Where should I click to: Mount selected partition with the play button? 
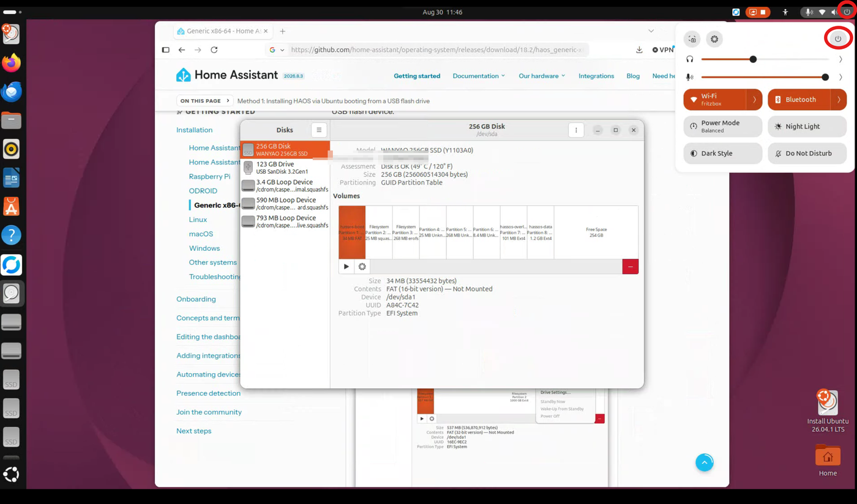click(x=346, y=266)
